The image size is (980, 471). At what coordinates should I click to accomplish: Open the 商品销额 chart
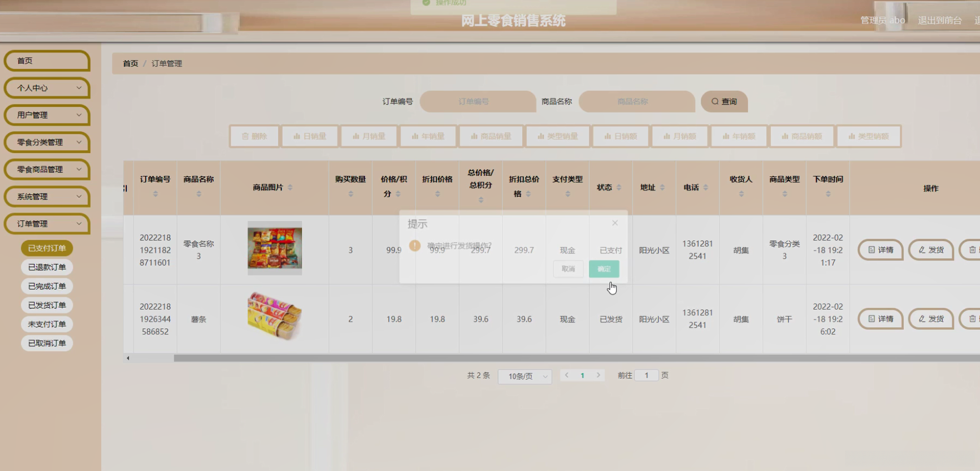point(802,136)
